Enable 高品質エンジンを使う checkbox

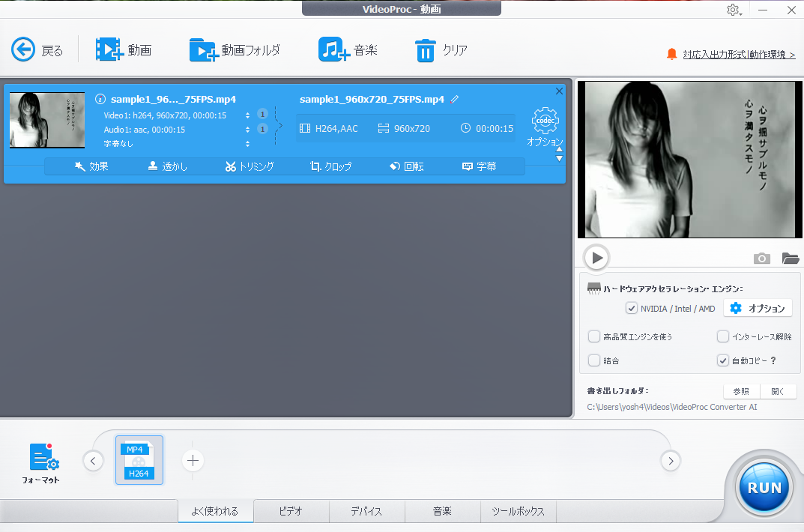tap(593, 336)
